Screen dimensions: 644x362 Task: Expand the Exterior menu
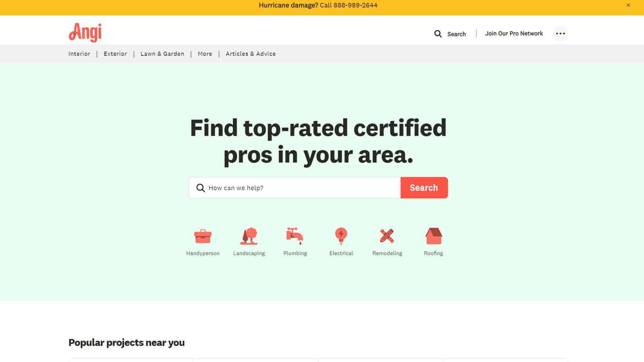click(115, 54)
